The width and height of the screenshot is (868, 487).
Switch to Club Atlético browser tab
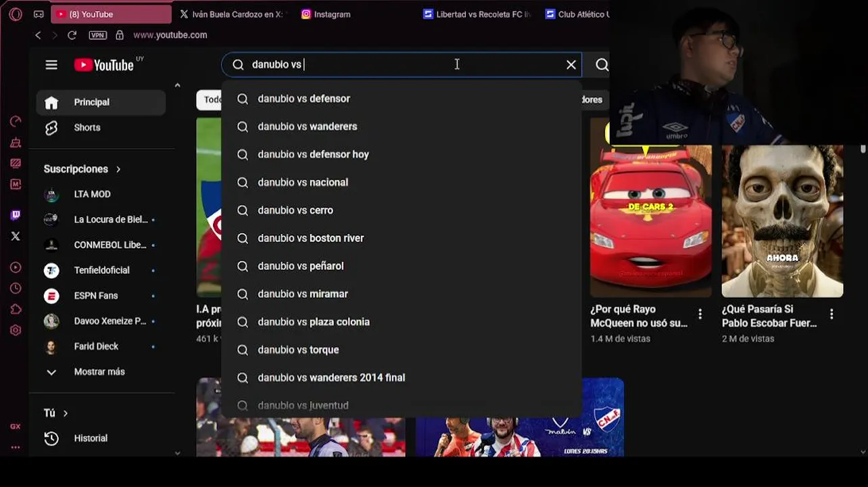tap(578, 14)
